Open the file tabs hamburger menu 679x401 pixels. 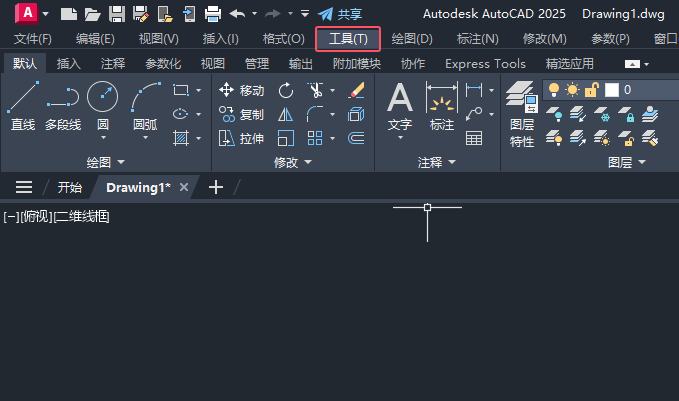[x=24, y=187]
